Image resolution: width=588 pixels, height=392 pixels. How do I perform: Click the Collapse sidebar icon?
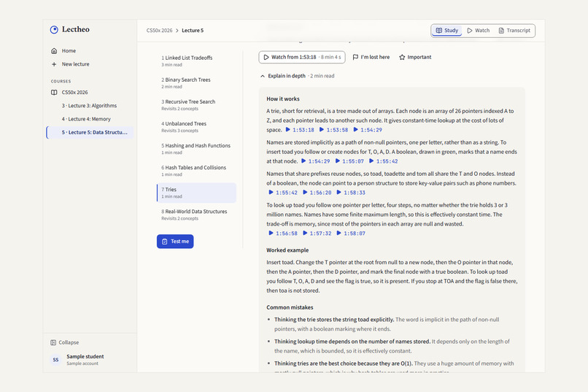coord(53,342)
